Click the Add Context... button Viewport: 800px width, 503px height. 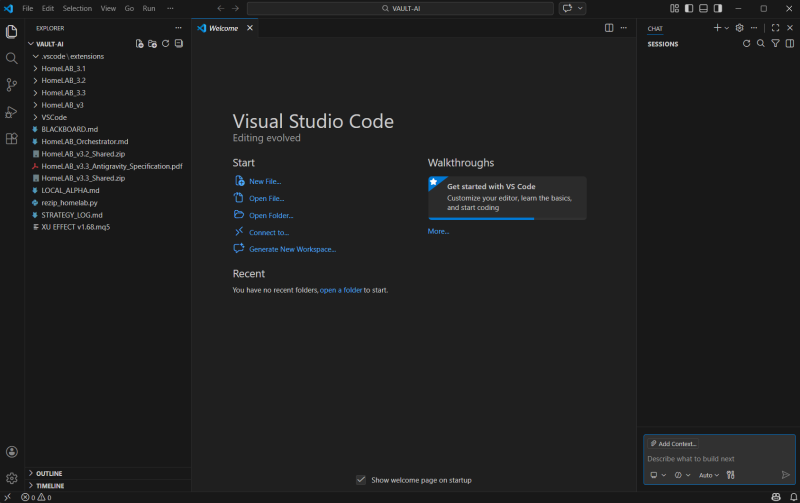click(673, 444)
